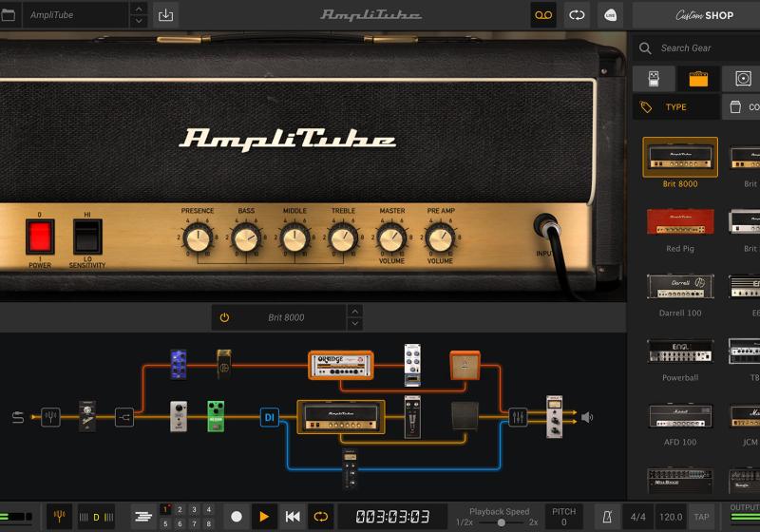
Task: Click the save preset download icon
Action: (166, 14)
